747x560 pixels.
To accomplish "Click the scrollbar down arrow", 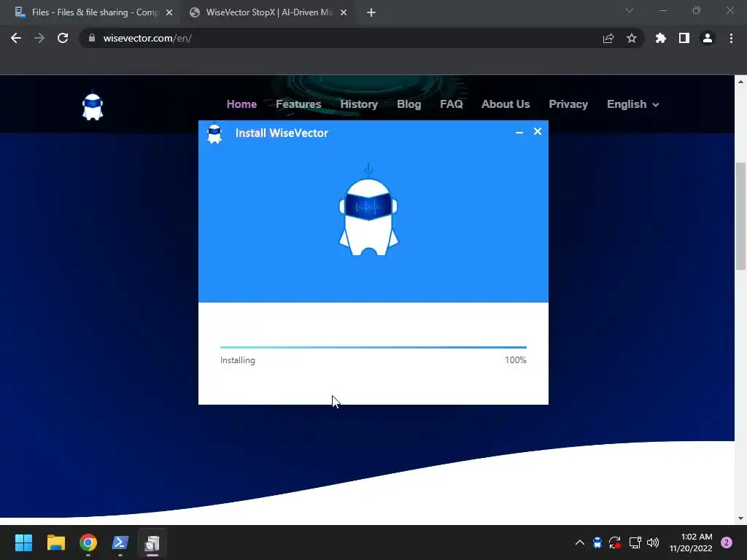I will point(740,518).
